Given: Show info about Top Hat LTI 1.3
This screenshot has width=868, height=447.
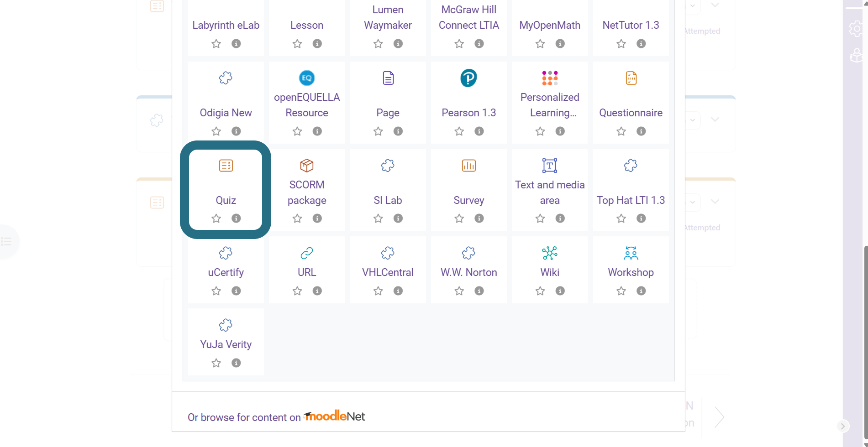Looking at the screenshot, I should coord(641,218).
